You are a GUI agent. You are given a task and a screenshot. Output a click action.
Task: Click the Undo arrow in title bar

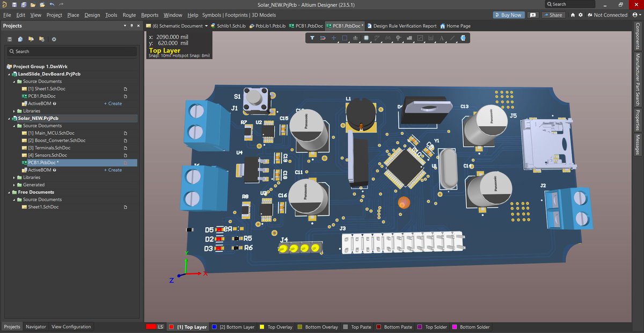coord(52,4)
